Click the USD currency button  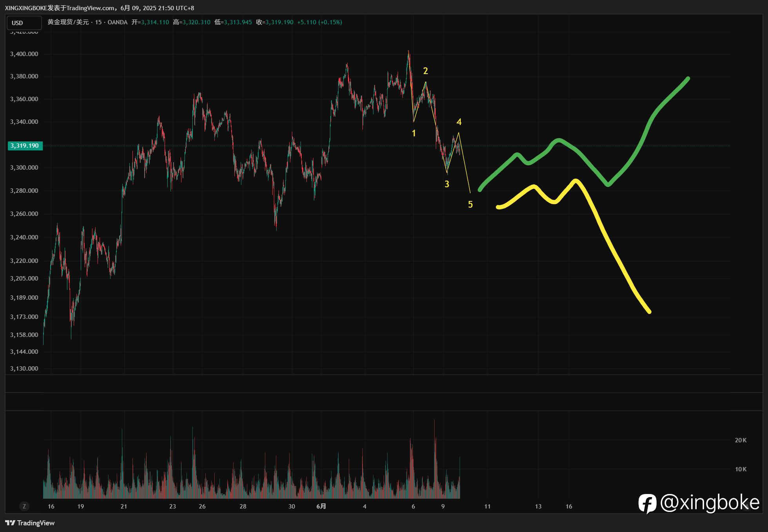24,23
